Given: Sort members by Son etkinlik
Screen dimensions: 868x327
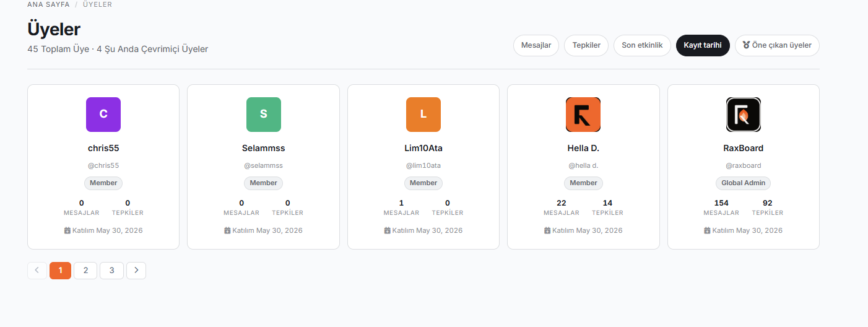Looking at the screenshot, I should (642, 45).
